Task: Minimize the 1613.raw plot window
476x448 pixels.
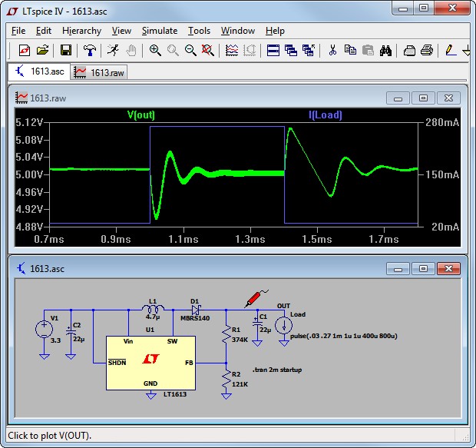Action: (x=398, y=98)
